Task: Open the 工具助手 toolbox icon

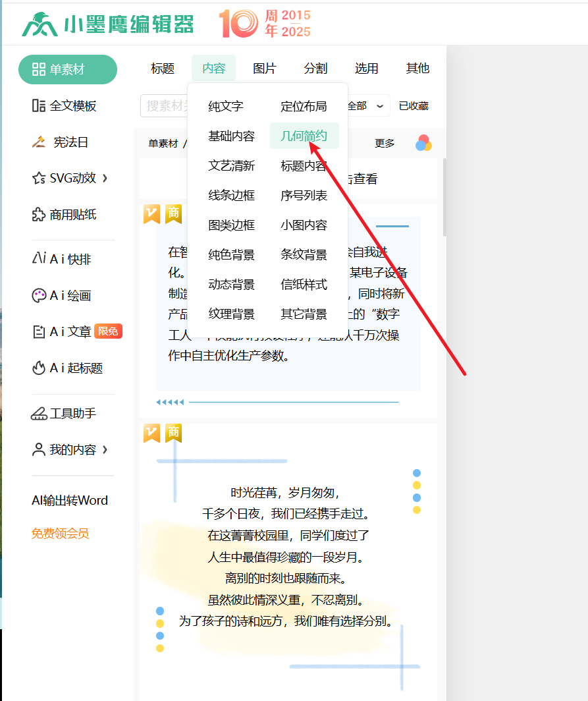Action: coord(39,414)
